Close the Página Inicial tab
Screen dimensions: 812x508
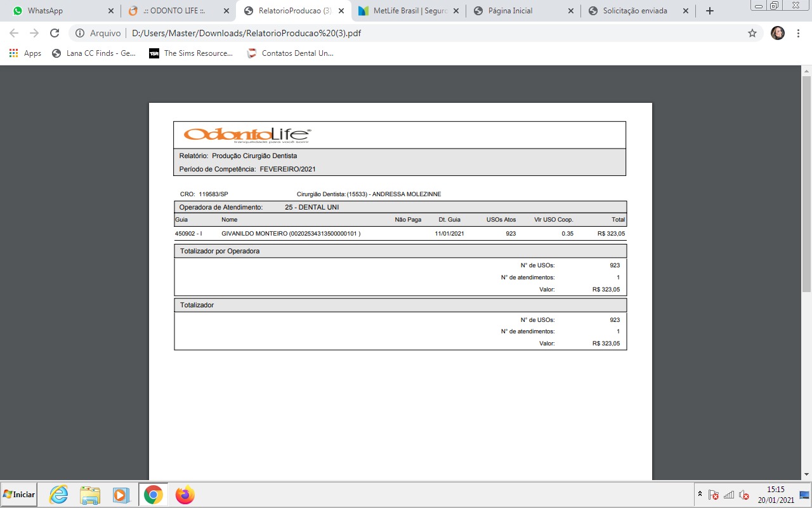[x=571, y=11]
